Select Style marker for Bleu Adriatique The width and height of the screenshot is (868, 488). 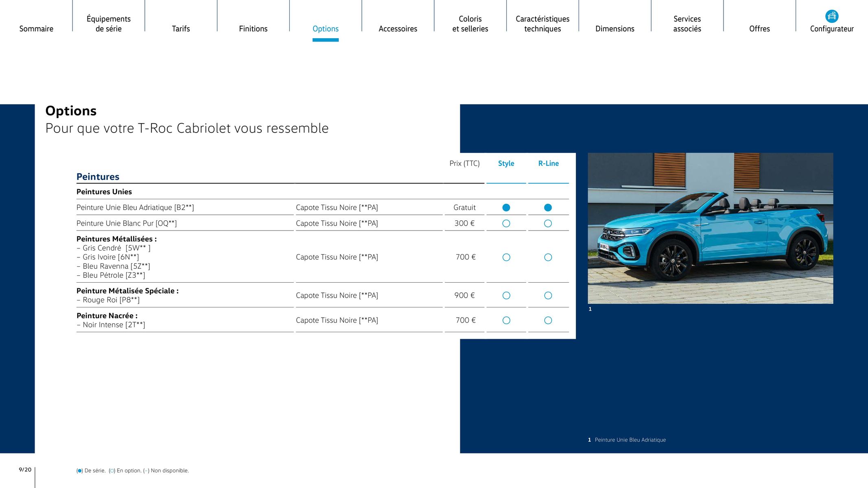506,207
